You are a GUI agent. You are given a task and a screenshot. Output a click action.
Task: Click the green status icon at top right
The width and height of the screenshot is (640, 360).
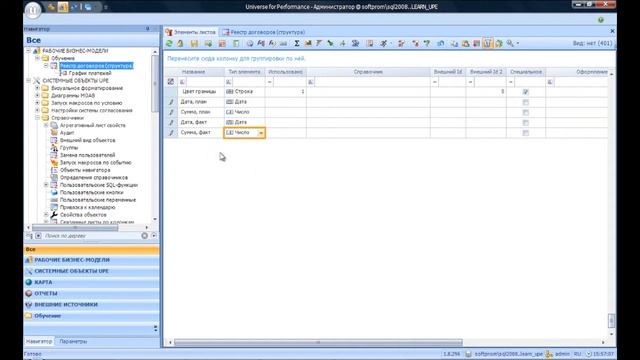tap(601, 20)
